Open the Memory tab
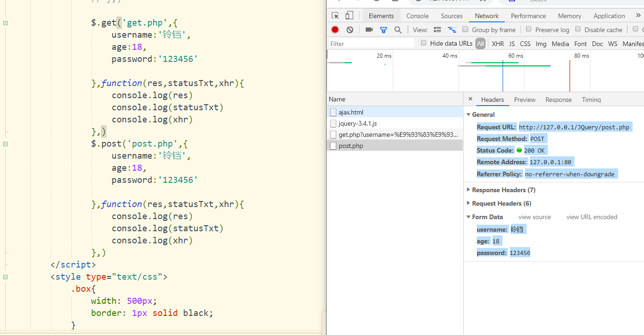 569,16
